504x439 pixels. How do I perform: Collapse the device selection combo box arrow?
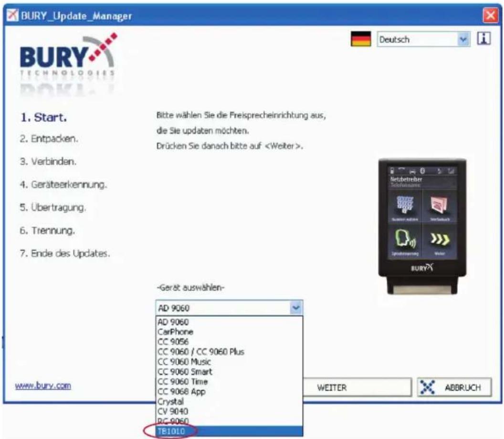[x=296, y=308]
